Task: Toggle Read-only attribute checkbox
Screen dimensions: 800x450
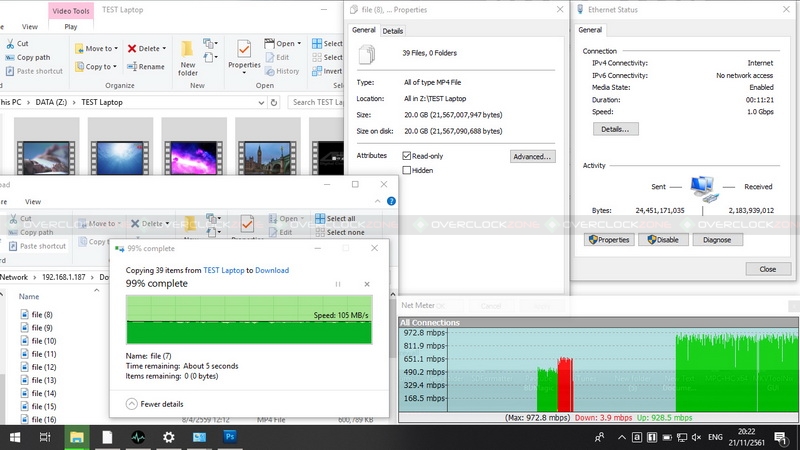Action: (407, 156)
